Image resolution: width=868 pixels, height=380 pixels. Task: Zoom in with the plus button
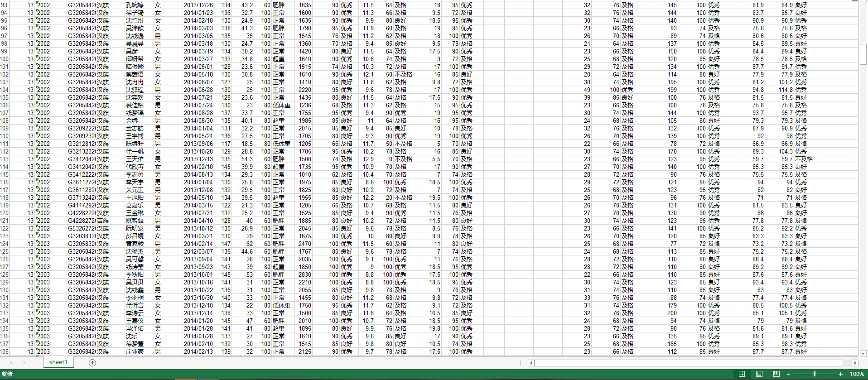[x=841, y=374]
